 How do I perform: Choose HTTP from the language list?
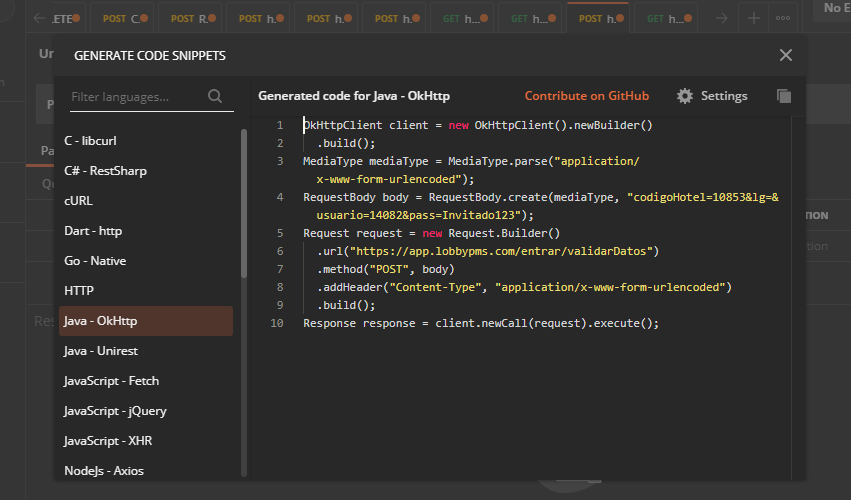79,291
